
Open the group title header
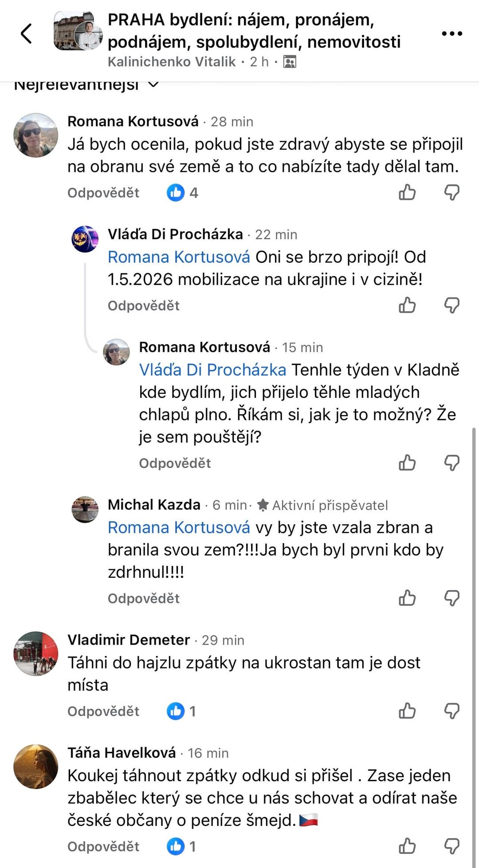coord(254,31)
